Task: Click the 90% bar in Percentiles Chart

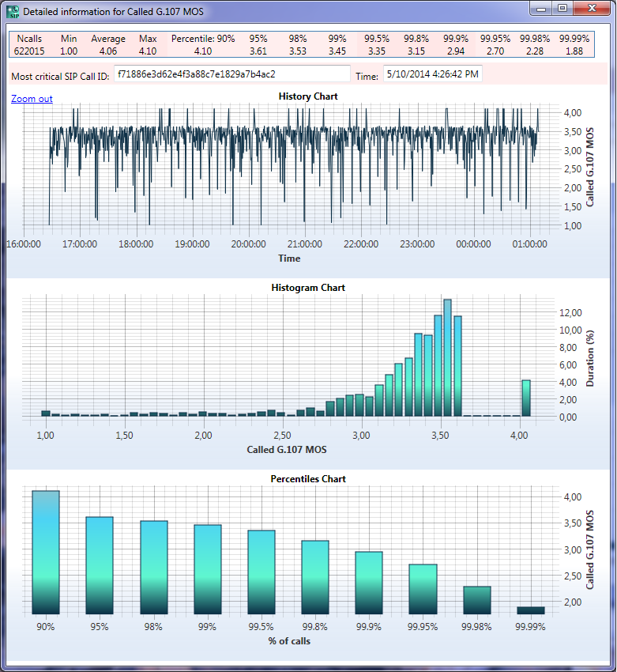Action: 46,553
